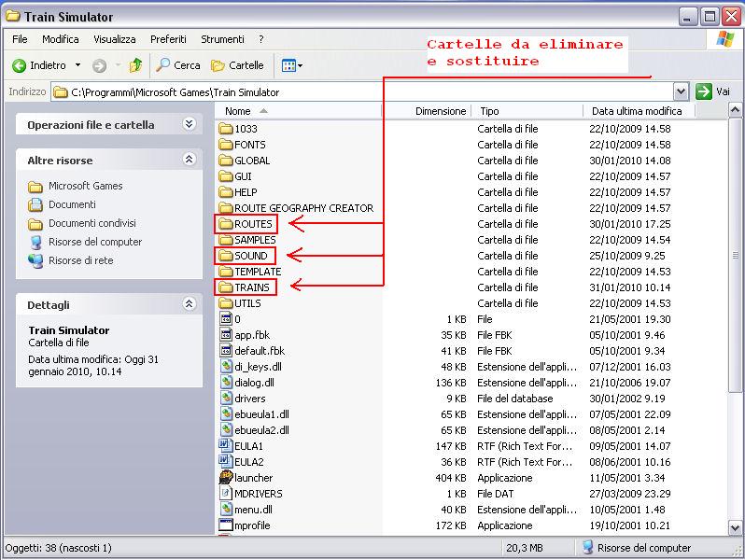Select the menu.dll file name
This screenshot has height=560, width=745.
coord(253,510)
